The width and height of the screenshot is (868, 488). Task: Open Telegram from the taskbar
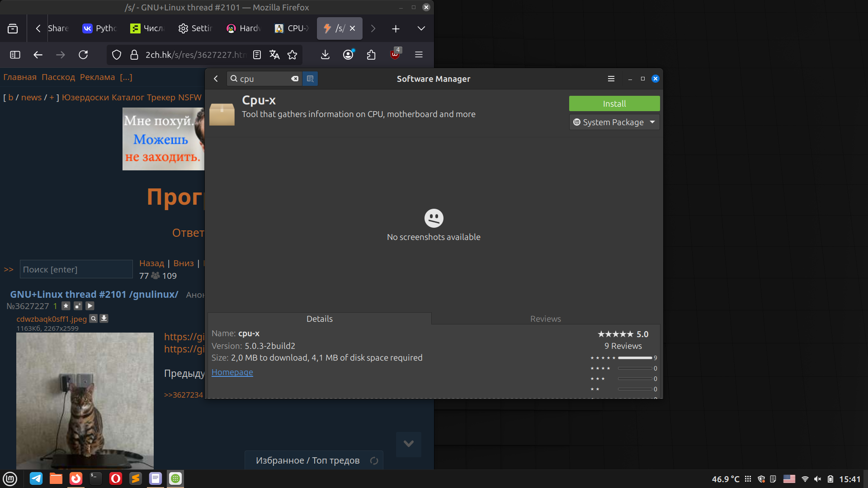[36, 479]
